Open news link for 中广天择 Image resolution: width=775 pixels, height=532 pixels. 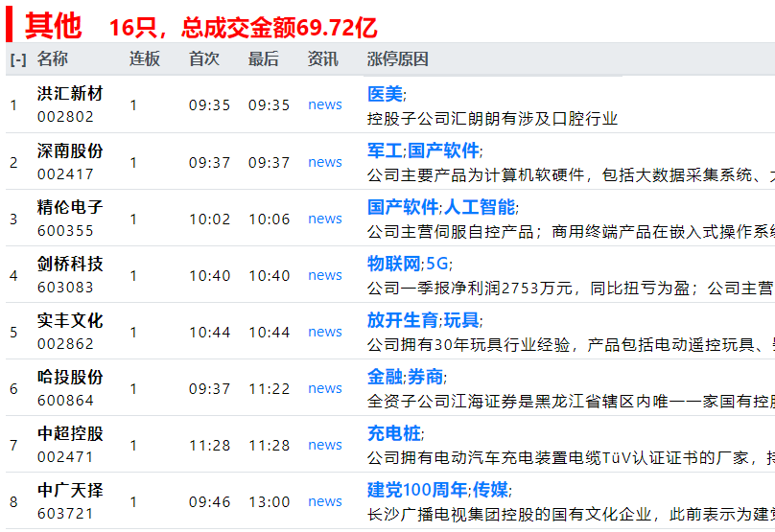click(x=325, y=501)
